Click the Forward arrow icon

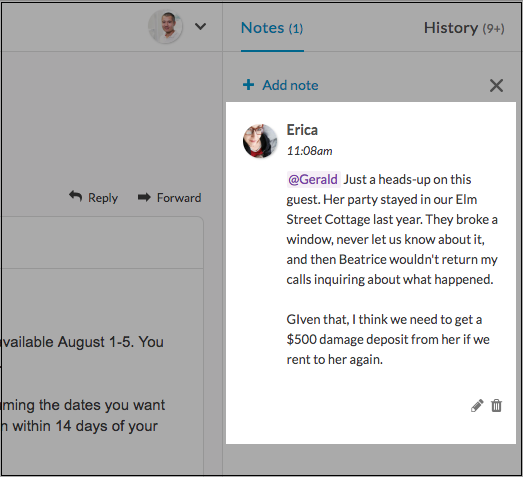pyautogui.click(x=144, y=197)
